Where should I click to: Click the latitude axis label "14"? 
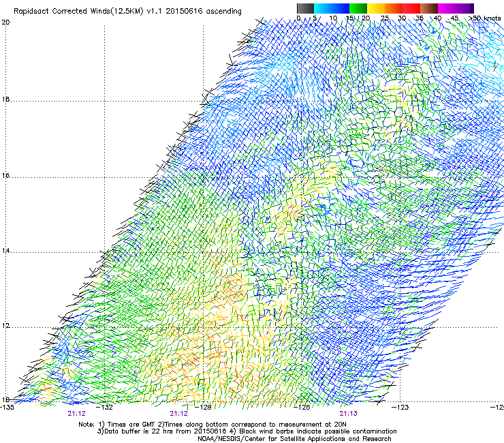coord(5,251)
